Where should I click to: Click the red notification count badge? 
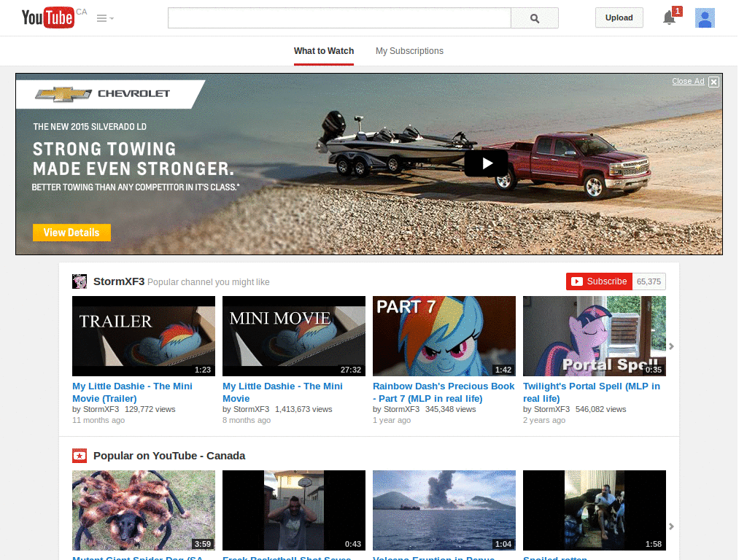[x=677, y=11]
